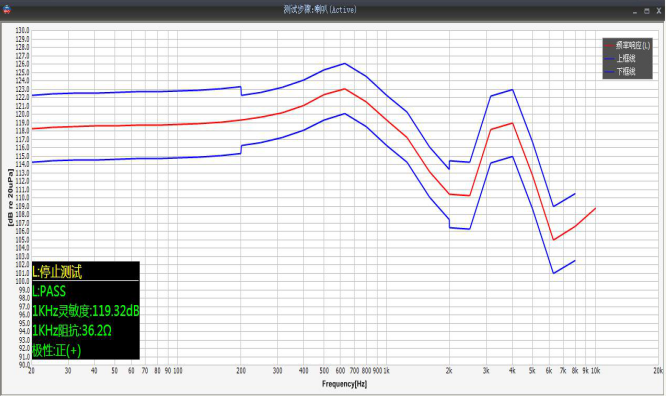Toggle 频率响应(L) red legend entry
The width and height of the screenshot is (667, 396).
628,45
